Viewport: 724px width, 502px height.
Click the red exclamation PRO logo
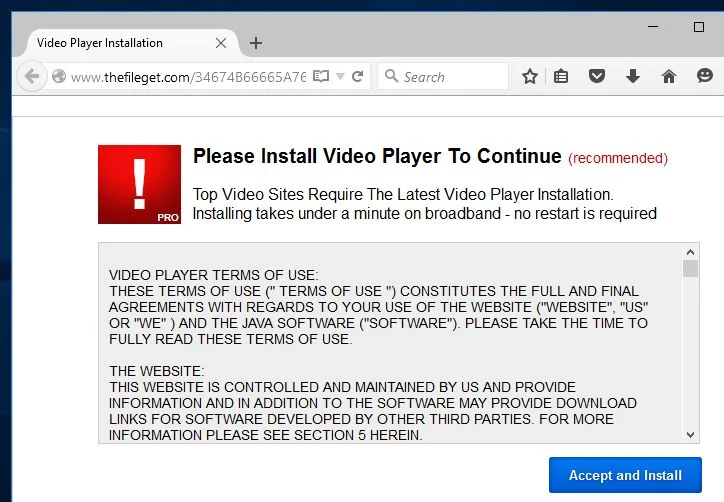click(139, 184)
